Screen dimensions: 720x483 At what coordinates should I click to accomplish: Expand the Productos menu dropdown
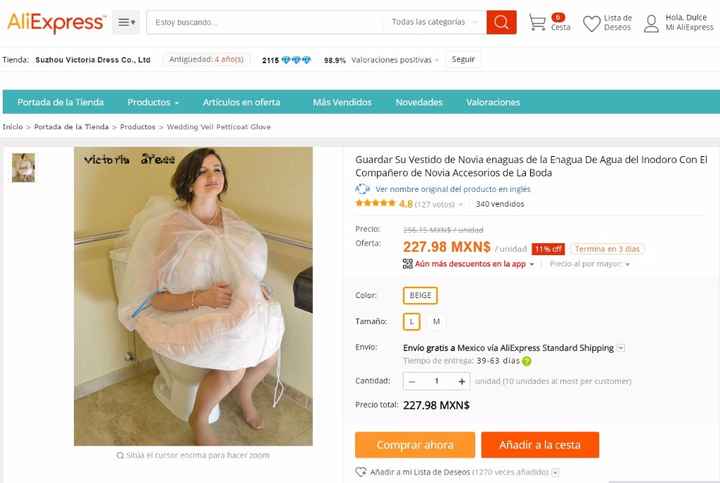(153, 102)
